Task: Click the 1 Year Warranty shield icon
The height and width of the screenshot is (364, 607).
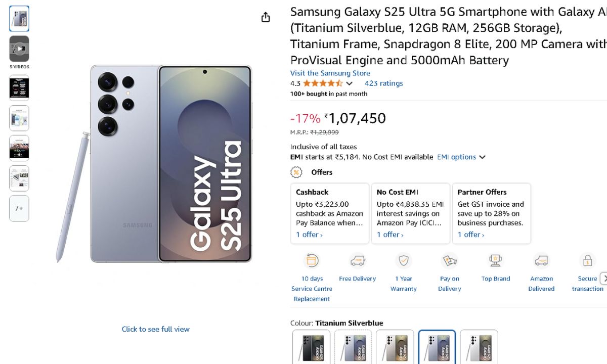Action: pyautogui.click(x=404, y=261)
